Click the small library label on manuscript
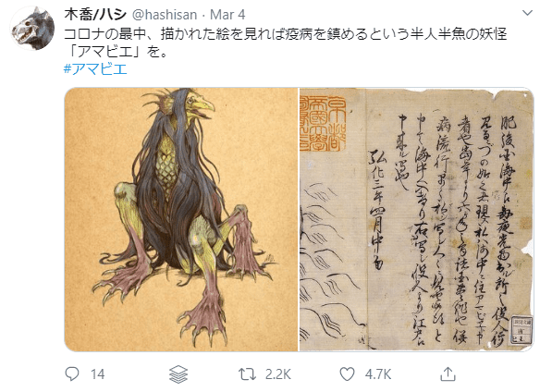This screenshot has height=392, width=540. coord(522,330)
